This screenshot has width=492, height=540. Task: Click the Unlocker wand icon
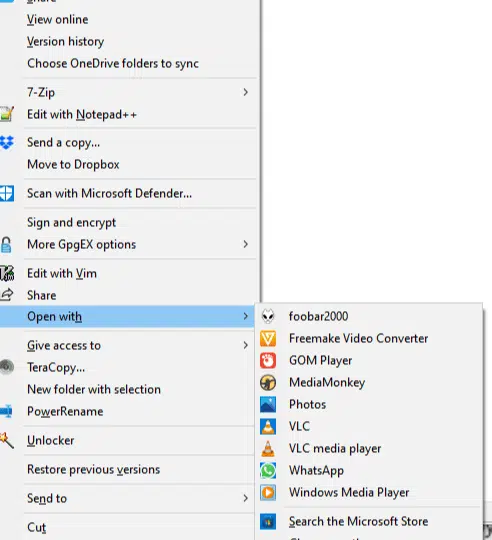tap(7, 440)
